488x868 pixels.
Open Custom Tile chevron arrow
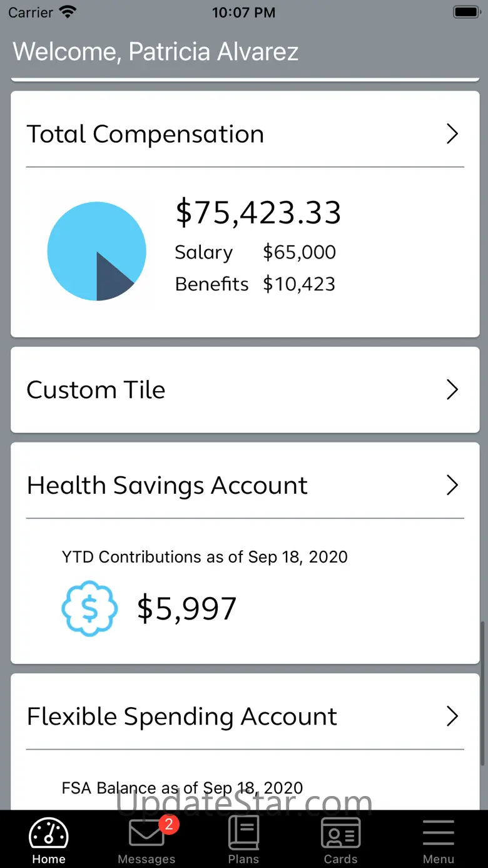(452, 390)
